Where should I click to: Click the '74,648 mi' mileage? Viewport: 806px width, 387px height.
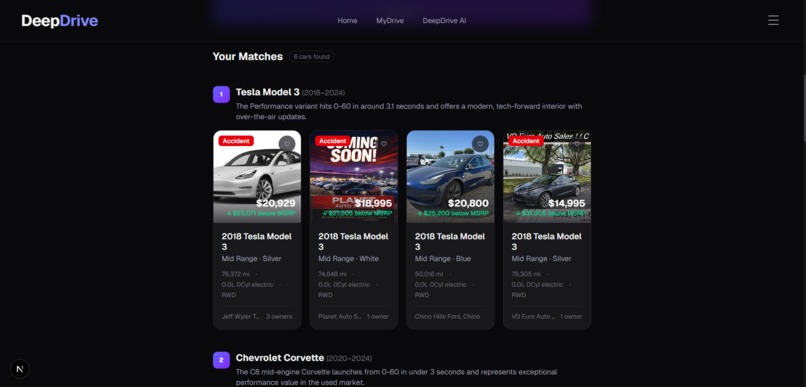pos(332,274)
